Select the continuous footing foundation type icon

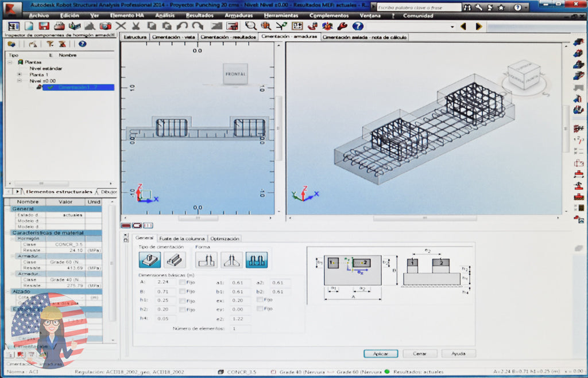(175, 260)
